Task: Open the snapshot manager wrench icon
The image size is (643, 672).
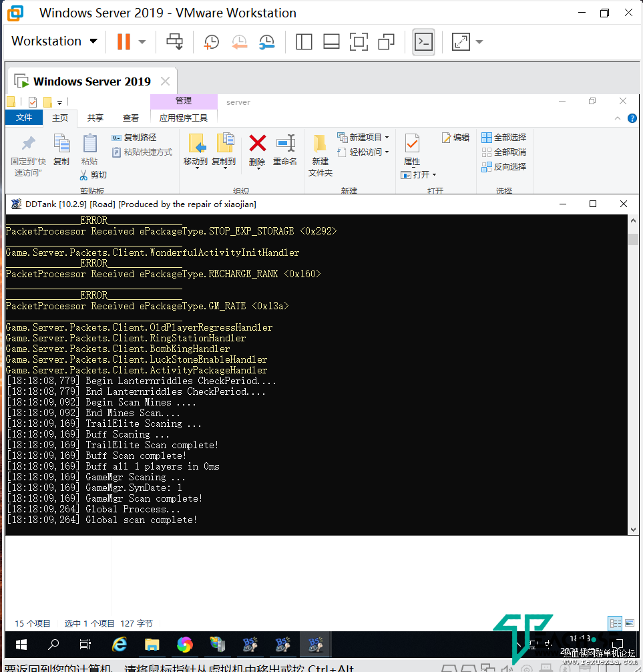Action: coord(266,42)
